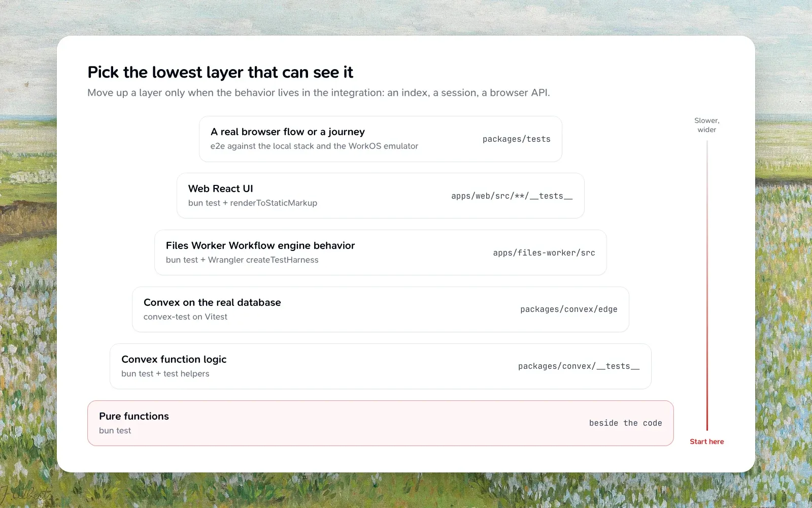Open the Convex function logic card

click(380, 366)
